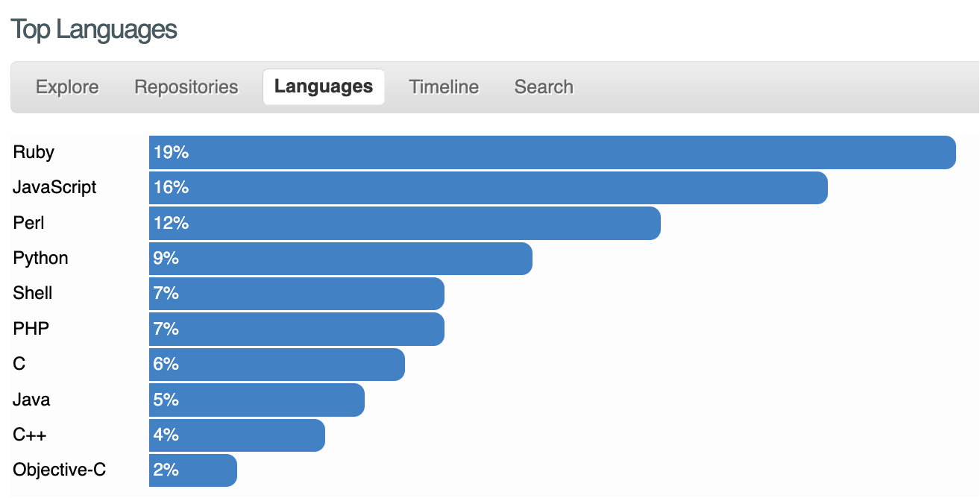980x498 pixels.
Task: Click the C 6% bar
Action: pos(277,365)
